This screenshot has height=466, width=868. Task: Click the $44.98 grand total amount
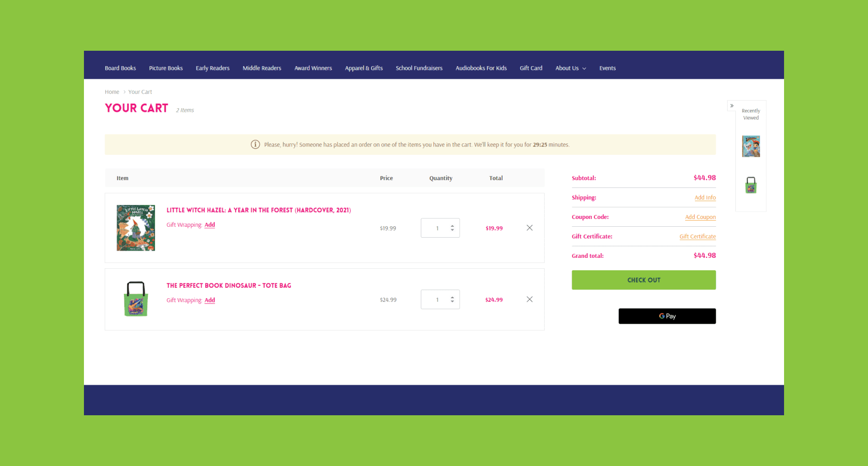click(705, 255)
